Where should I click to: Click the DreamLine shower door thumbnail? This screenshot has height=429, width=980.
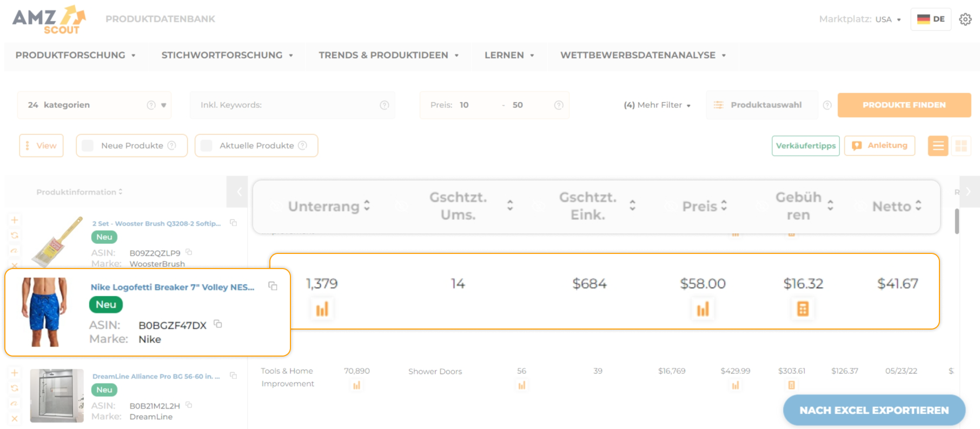(x=57, y=396)
